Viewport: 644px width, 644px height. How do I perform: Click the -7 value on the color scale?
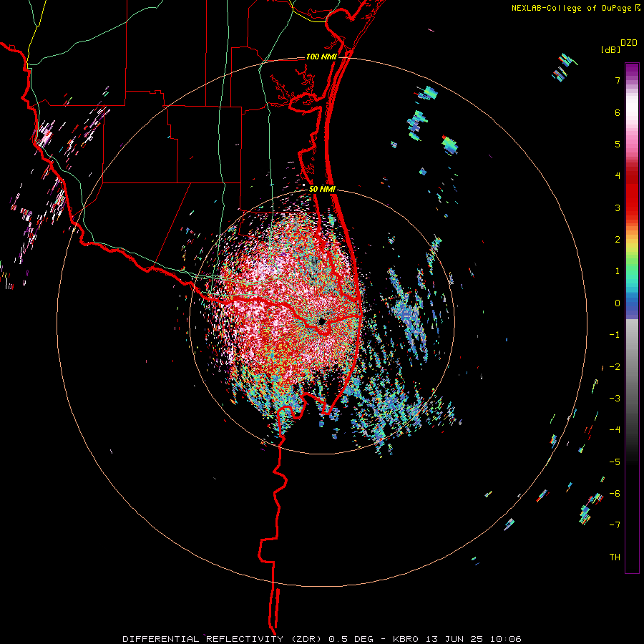(x=615, y=525)
